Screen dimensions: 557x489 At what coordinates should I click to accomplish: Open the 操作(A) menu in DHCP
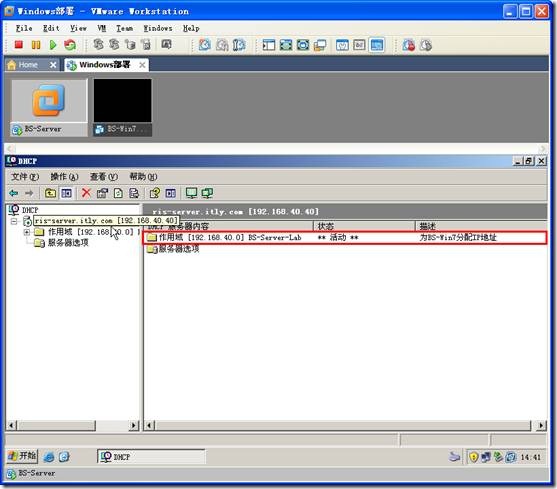point(64,176)
